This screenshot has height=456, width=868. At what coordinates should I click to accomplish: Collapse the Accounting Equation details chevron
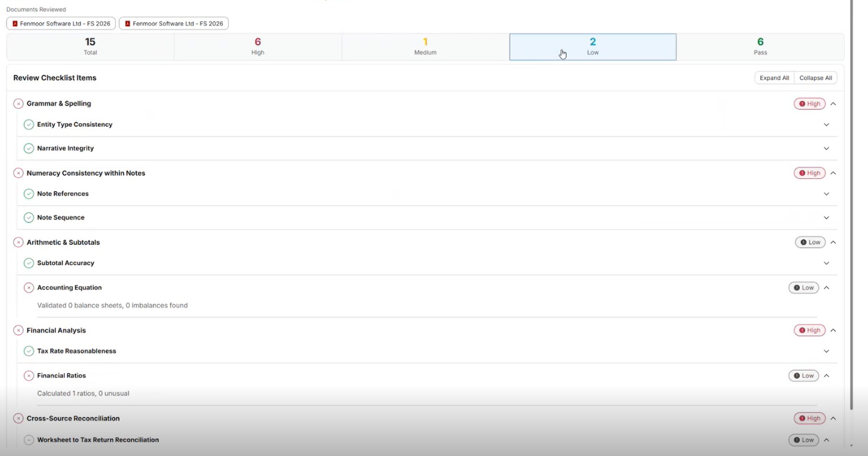click(x=826, y=288)
